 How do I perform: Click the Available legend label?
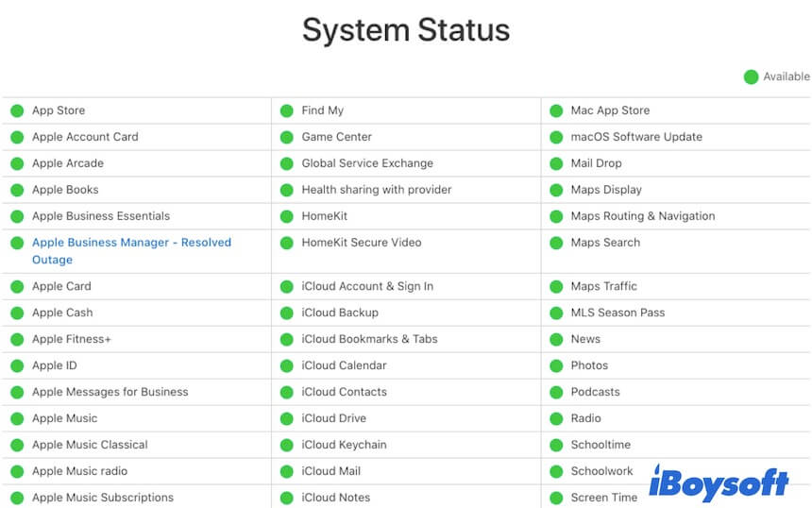click(787, 76)
